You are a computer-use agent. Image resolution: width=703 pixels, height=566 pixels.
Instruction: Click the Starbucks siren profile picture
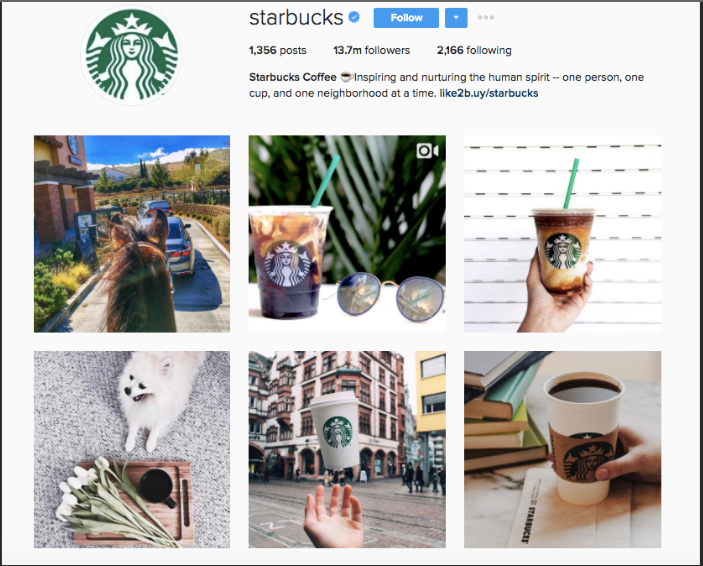point(131,56)
